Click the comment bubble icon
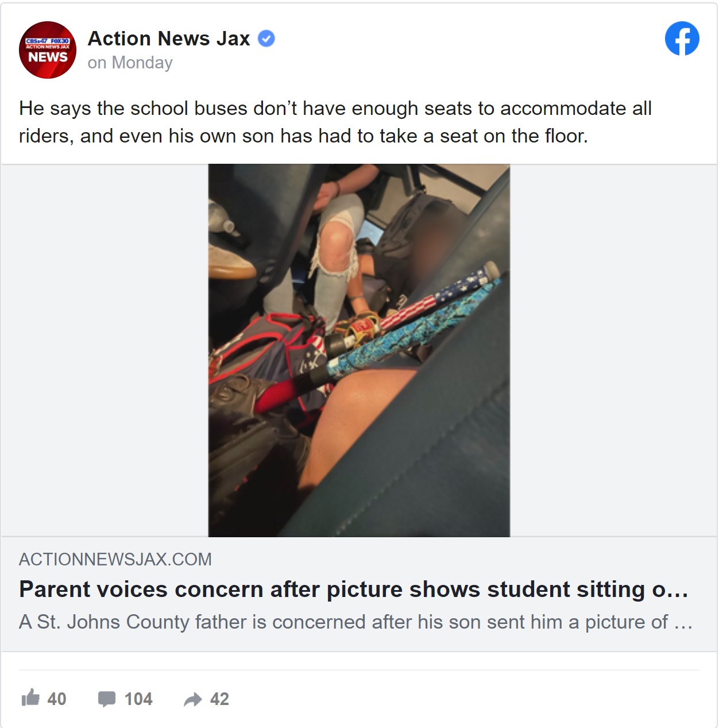This screenshot has width=719, height=728. pos(107,699)
